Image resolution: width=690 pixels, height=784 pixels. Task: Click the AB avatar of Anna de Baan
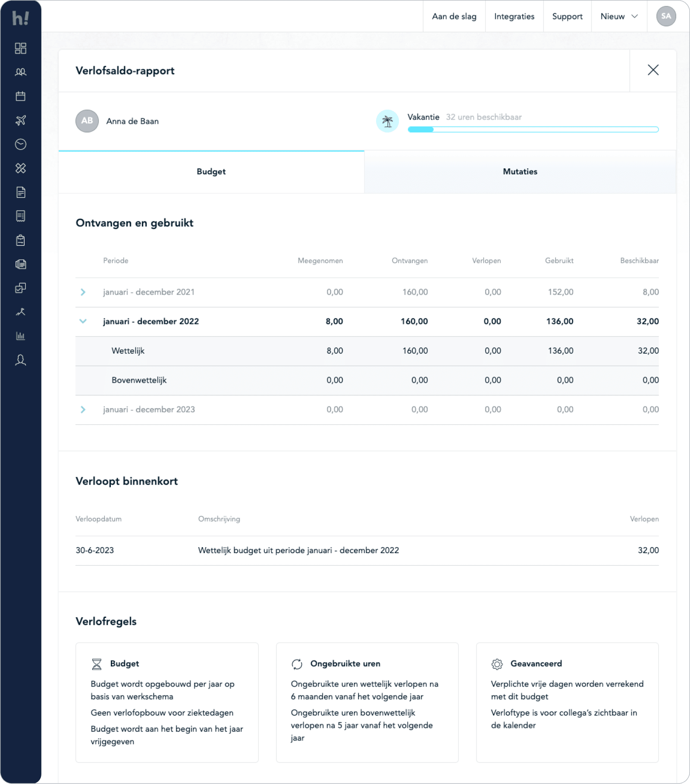coord(87,121)
